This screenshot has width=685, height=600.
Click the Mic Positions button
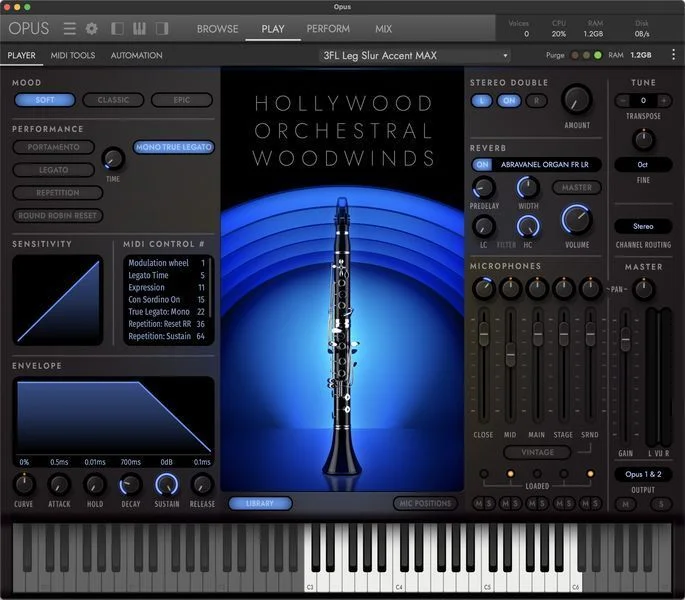(x=425, y=503)
